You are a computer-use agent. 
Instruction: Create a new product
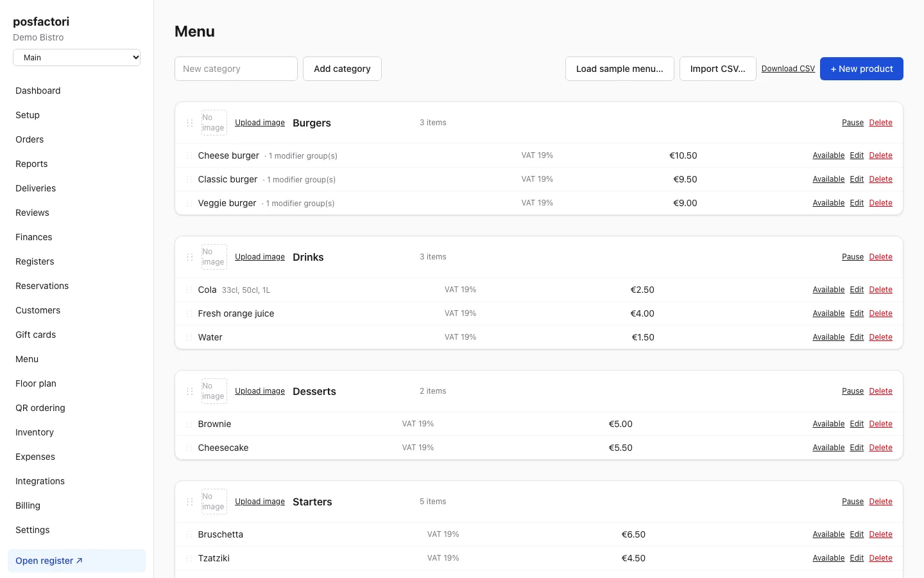[862, 69]
